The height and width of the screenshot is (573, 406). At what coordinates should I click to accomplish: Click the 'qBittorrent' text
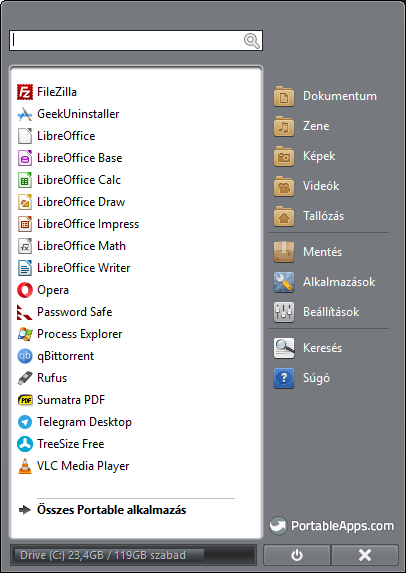[x=65, y=356]
